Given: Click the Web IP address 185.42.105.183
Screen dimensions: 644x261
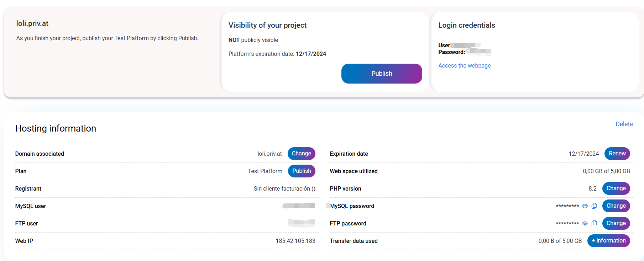Looking at the screenshot, I should click(x=295, y=241).
